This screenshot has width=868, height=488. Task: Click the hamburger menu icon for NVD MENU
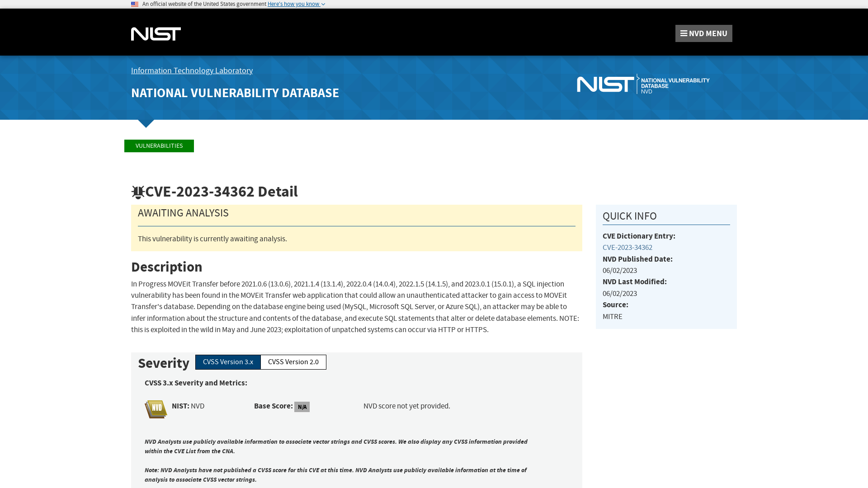(684, 33)
